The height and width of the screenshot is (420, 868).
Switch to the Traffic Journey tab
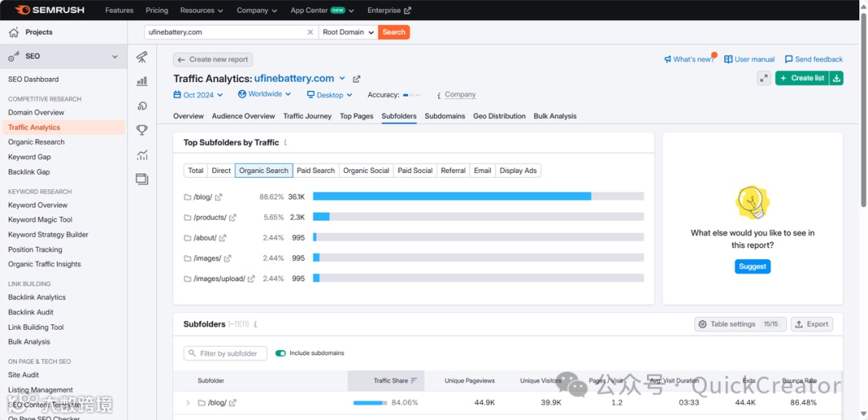pos(307,116)
